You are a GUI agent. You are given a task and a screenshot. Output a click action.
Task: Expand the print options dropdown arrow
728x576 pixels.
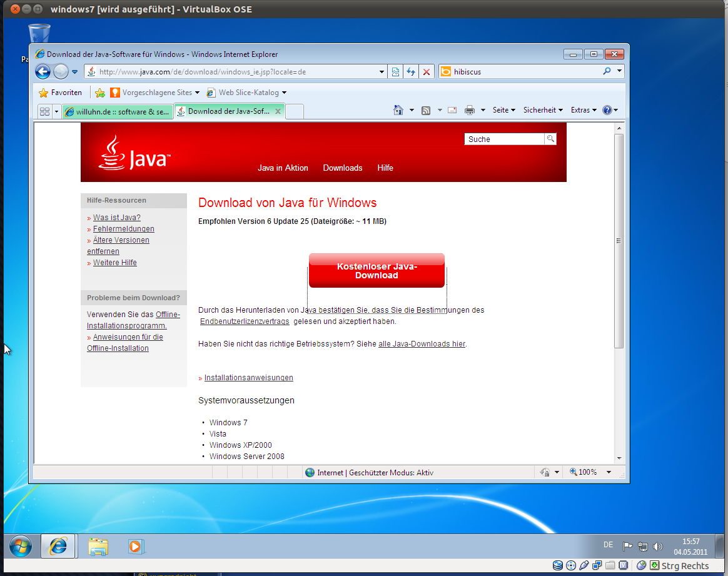tap(483, 110)
